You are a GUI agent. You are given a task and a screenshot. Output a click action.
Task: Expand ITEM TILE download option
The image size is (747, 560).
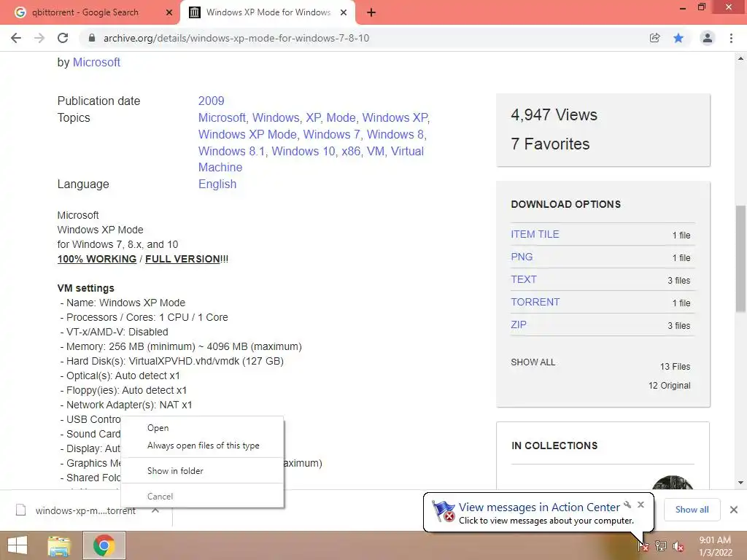[535, 234]
